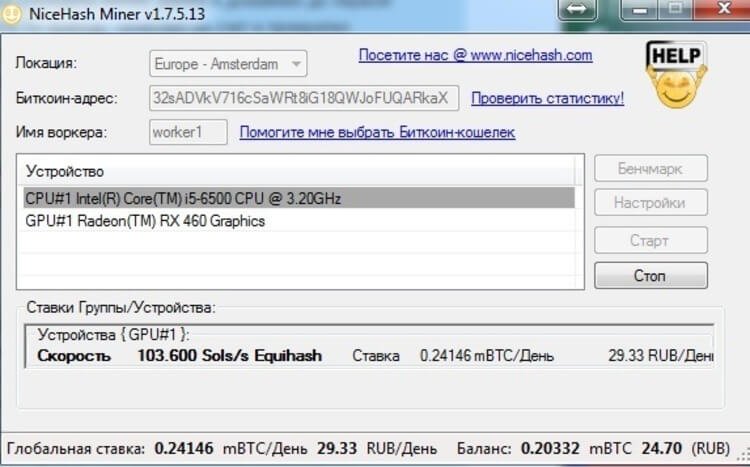Open help via the HELP smiley icon
The image size is (750, 467).
[x=676, y=75]
